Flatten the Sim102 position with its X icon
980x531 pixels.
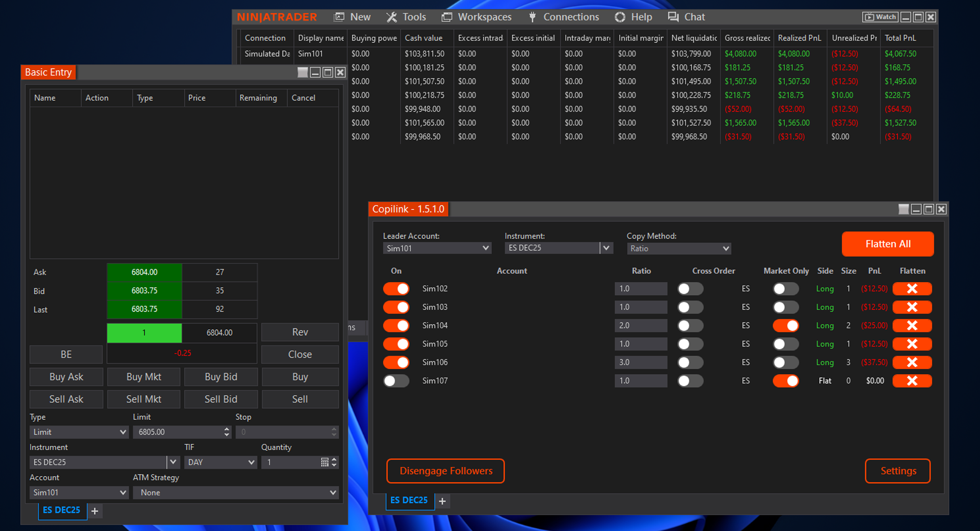(x=912, y=289)
